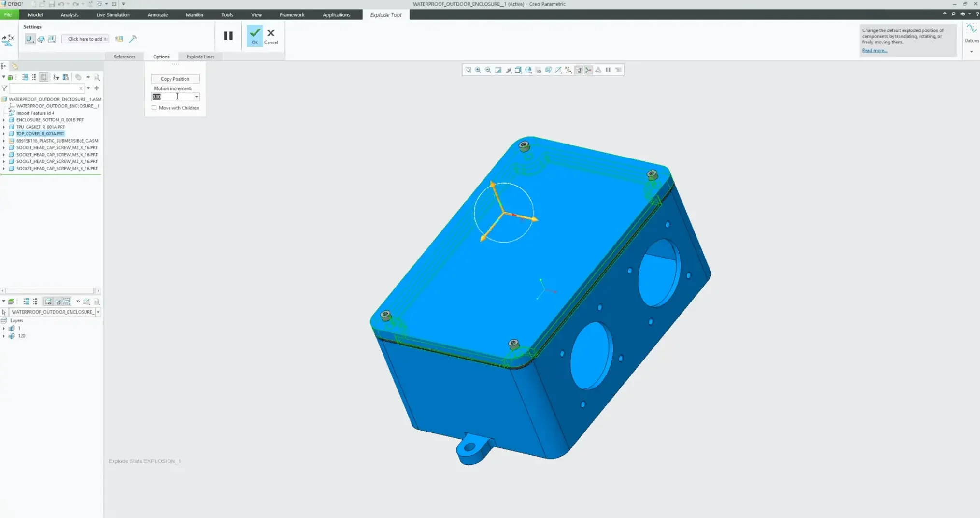Click the 3D dragger handle on the cover
This screenshot has width=980, height=518.
[x=503, y=212]
